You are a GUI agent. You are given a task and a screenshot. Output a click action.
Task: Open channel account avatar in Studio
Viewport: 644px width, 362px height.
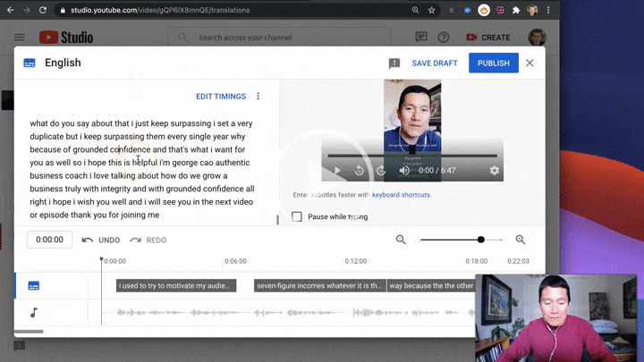[x=537, y=38]
